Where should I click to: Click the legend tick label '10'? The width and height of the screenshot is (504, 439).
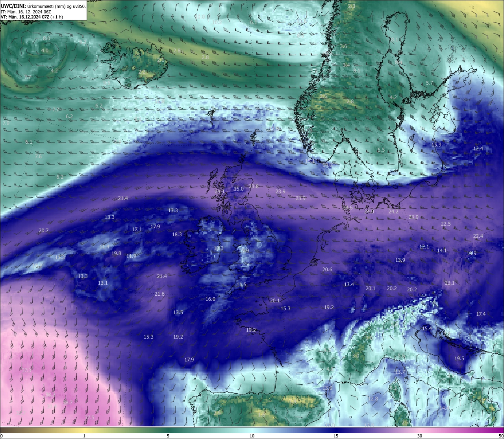point(252,436)
